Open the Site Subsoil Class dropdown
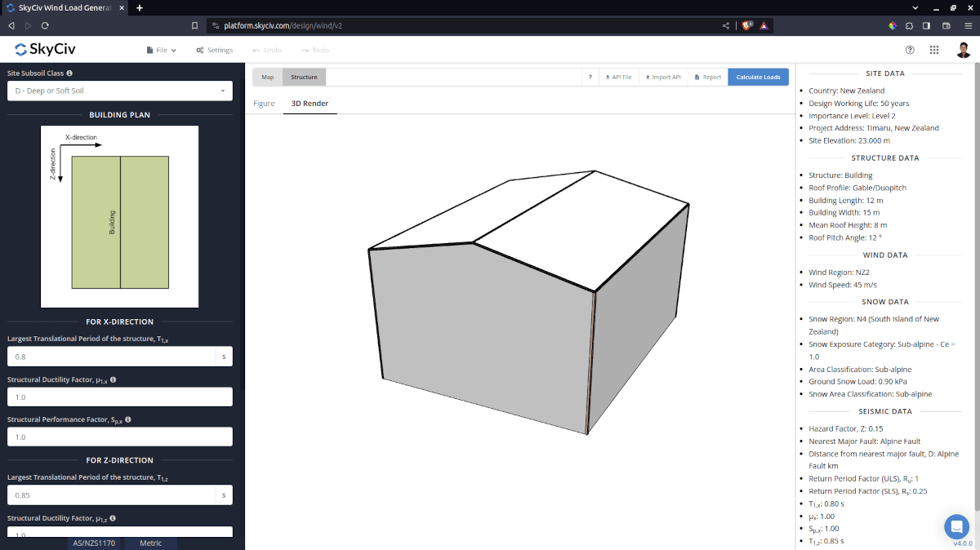This screenshot has width=980, height=550. pos(119,91)
